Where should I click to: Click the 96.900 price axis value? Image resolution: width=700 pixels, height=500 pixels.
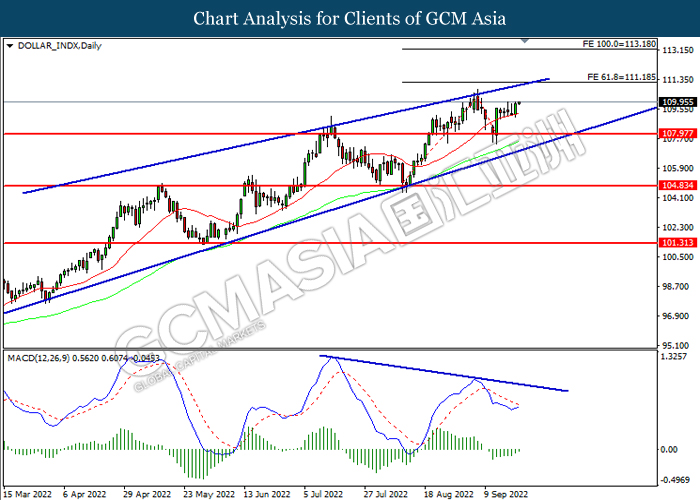coord(677,316)
